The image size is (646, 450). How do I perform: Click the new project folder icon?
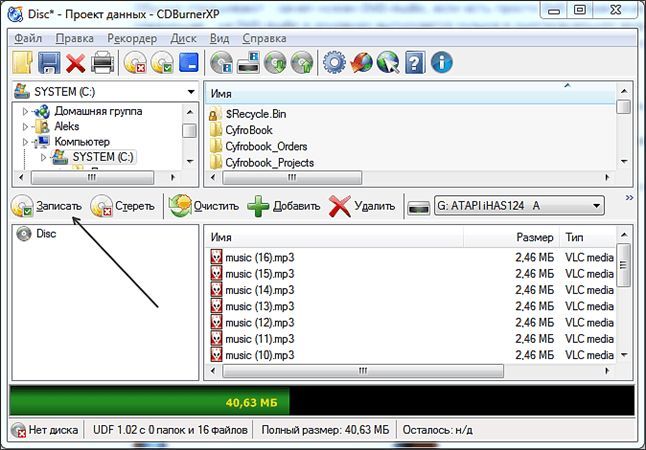22,63
